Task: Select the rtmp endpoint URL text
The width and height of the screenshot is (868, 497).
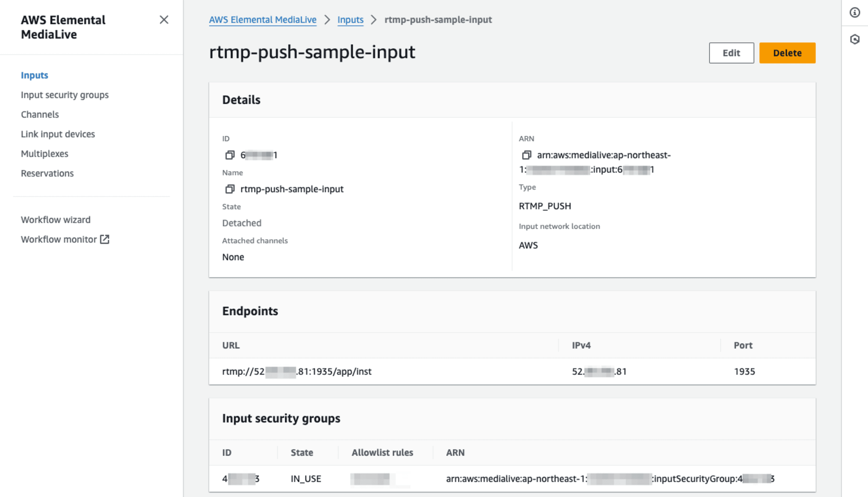Action: [x=297, y=371]
